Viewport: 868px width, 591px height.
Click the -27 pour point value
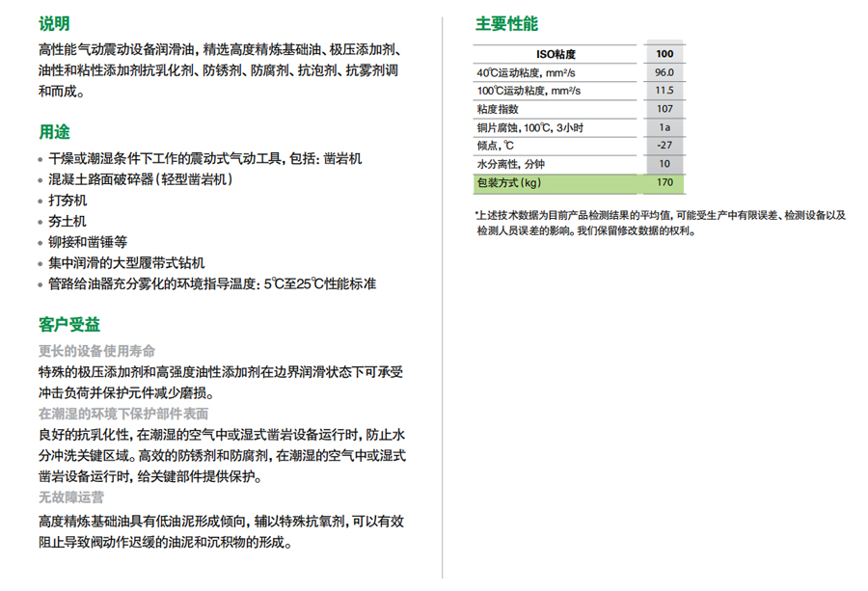coord(665,146)
